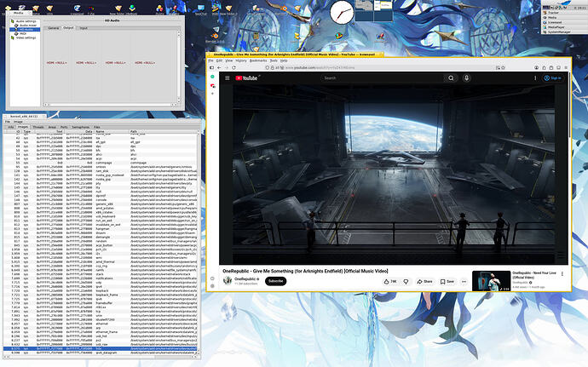Save the video with the Save button
The height and width of the screenshot is (367, 588).
[x=447, y=281]
